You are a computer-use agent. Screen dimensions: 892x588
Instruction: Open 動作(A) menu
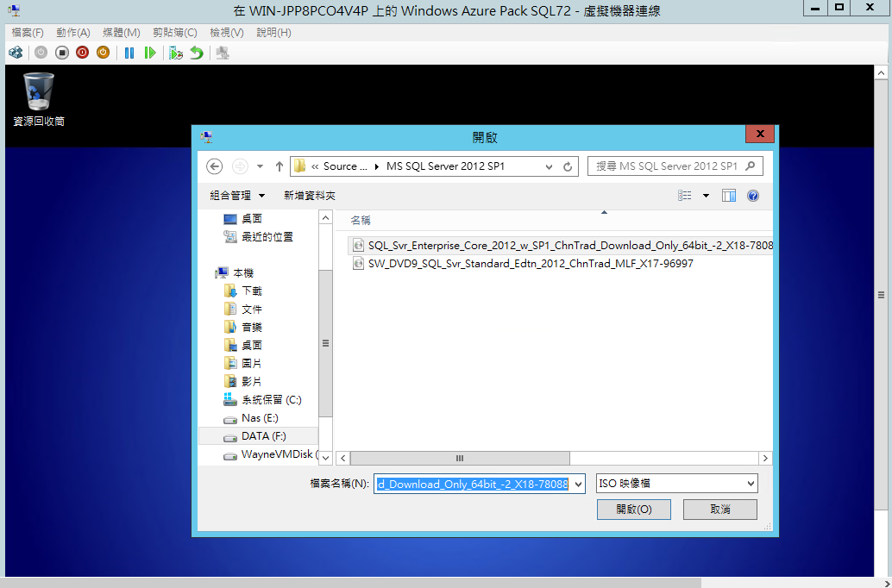click(73, 33)
